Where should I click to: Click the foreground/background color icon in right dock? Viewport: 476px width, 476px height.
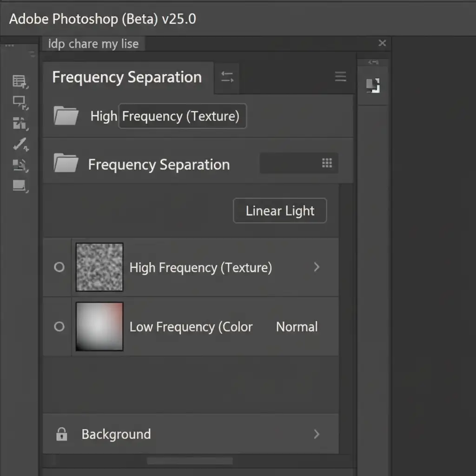click(x=373, y=86)
